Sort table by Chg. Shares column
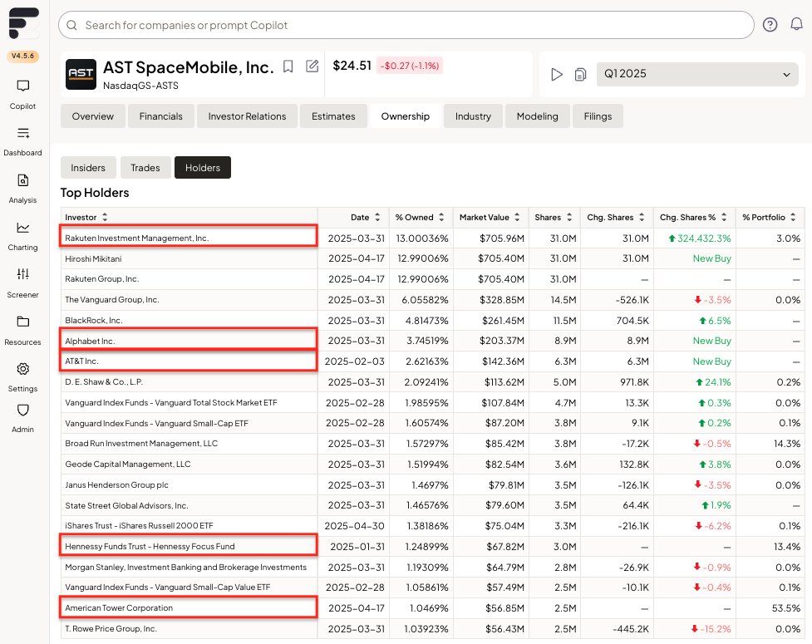 pos(642,218)
